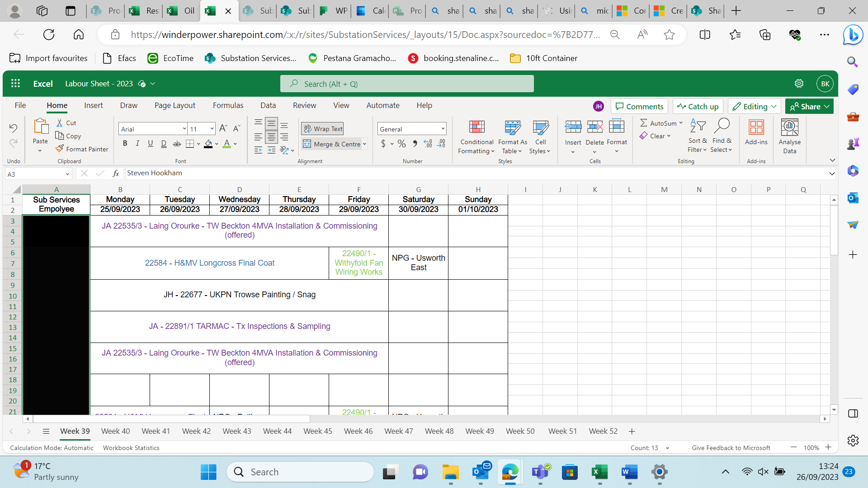Screen dimensions: 868x488
Task: Expand the General number format dropdown
Action: pos(443,129)
